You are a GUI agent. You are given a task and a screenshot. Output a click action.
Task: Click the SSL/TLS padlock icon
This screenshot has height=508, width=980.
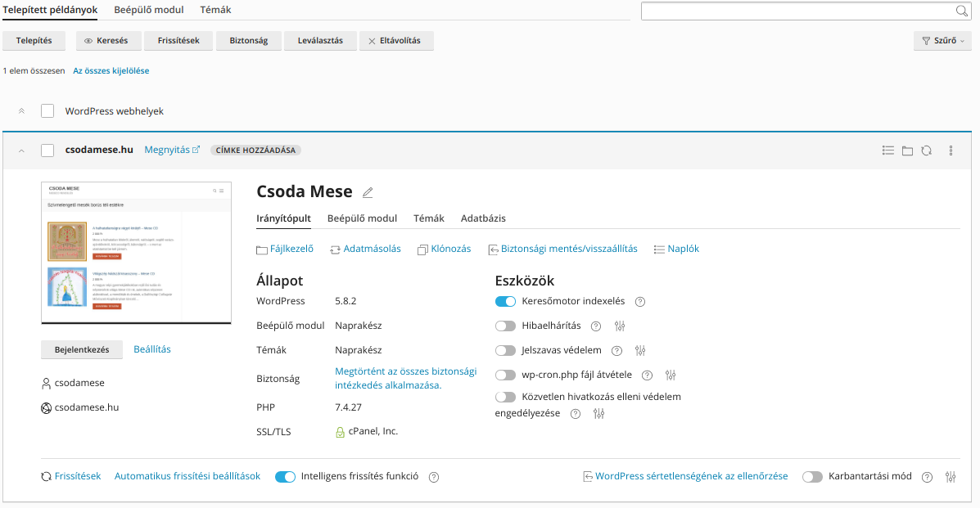tap(340, 432)
